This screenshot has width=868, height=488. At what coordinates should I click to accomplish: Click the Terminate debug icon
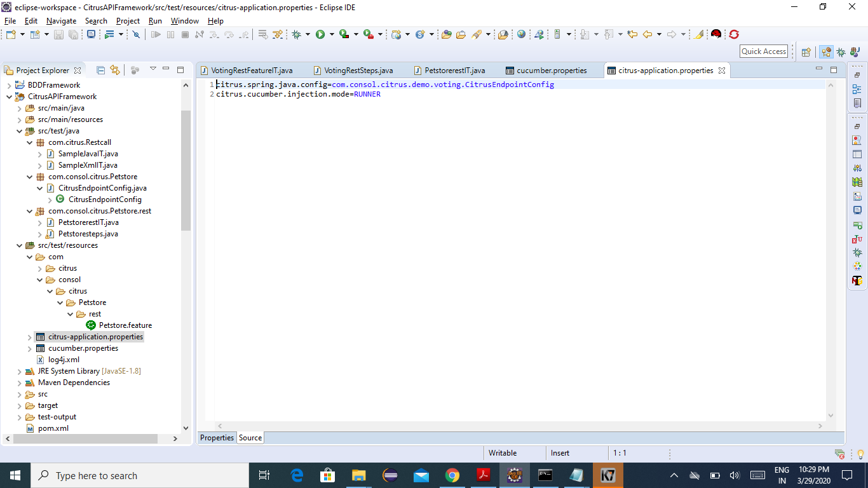[x=185, y=34]
